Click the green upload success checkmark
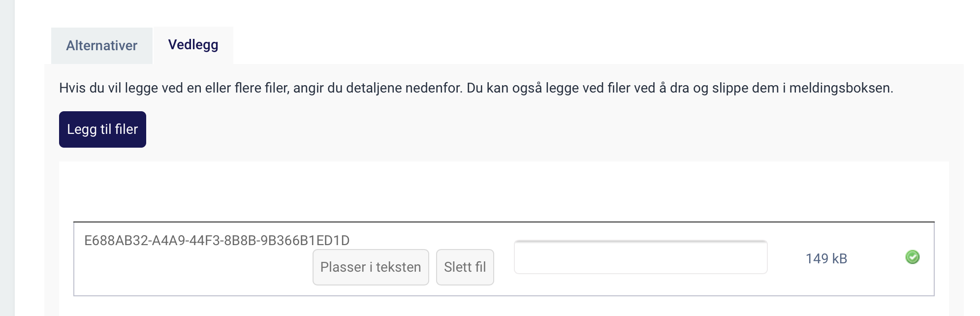This screenshot has width=980, height=316. [x=912, y=257]
